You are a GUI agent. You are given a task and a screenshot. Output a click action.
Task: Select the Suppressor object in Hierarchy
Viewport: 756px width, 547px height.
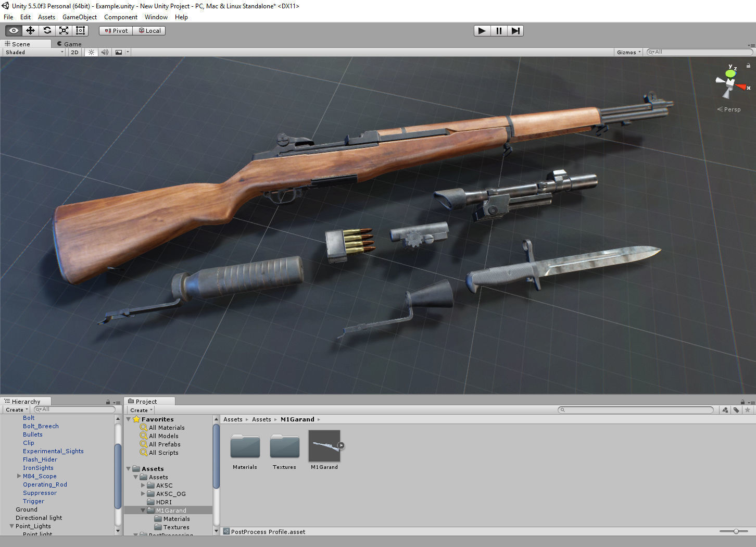point(40,493)
